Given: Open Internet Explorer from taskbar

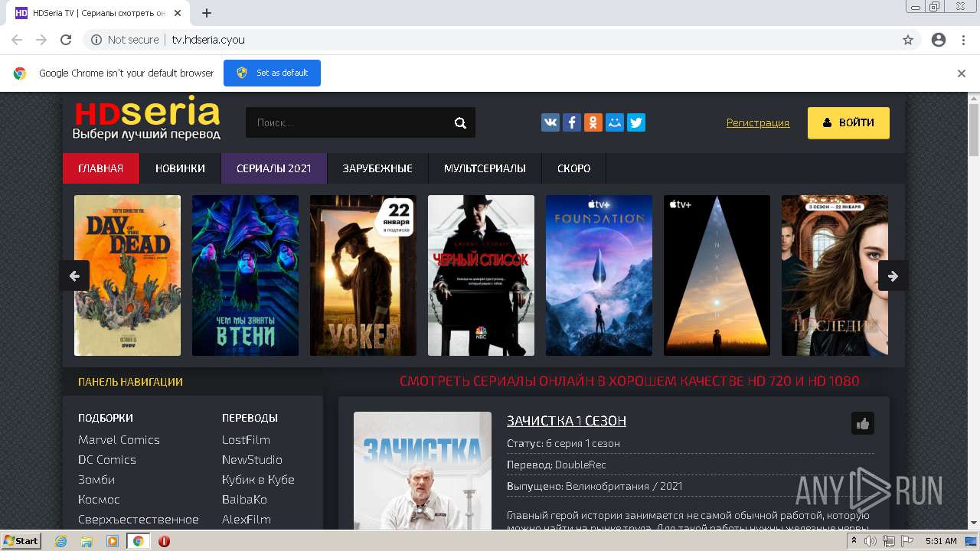Looking at the screenshot, I should (x=61, y=541).
